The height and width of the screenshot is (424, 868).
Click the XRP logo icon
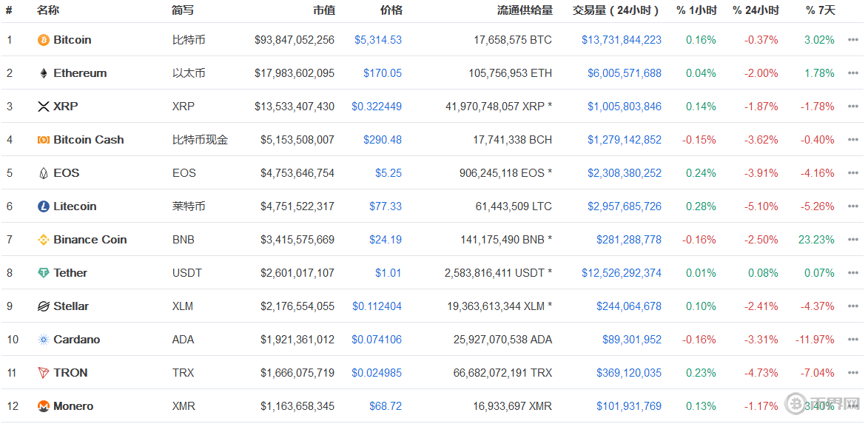click(44, 107)
